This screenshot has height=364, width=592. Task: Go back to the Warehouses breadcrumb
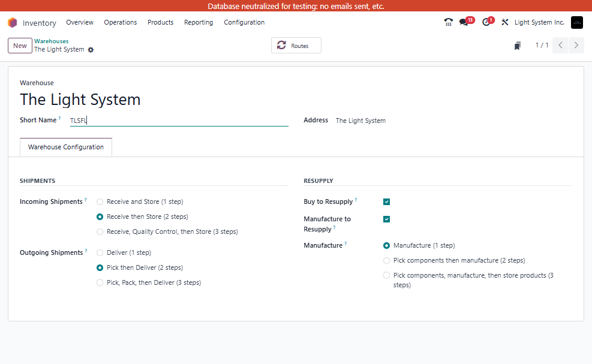click(x=52, y=41)
